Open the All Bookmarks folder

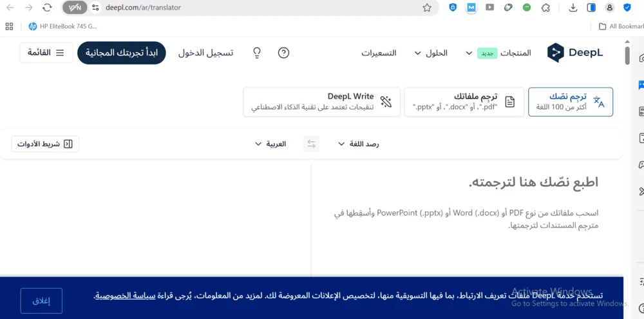tap(621, 26)
